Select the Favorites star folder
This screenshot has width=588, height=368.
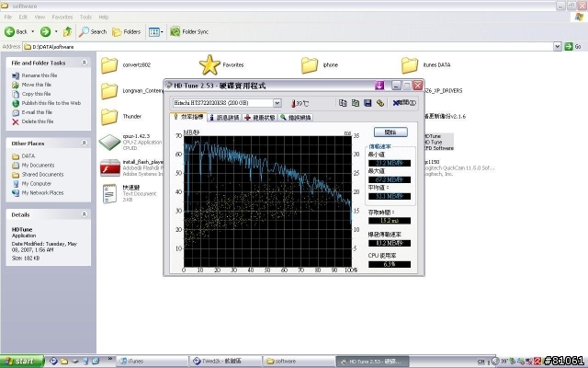tap(209, 64)
